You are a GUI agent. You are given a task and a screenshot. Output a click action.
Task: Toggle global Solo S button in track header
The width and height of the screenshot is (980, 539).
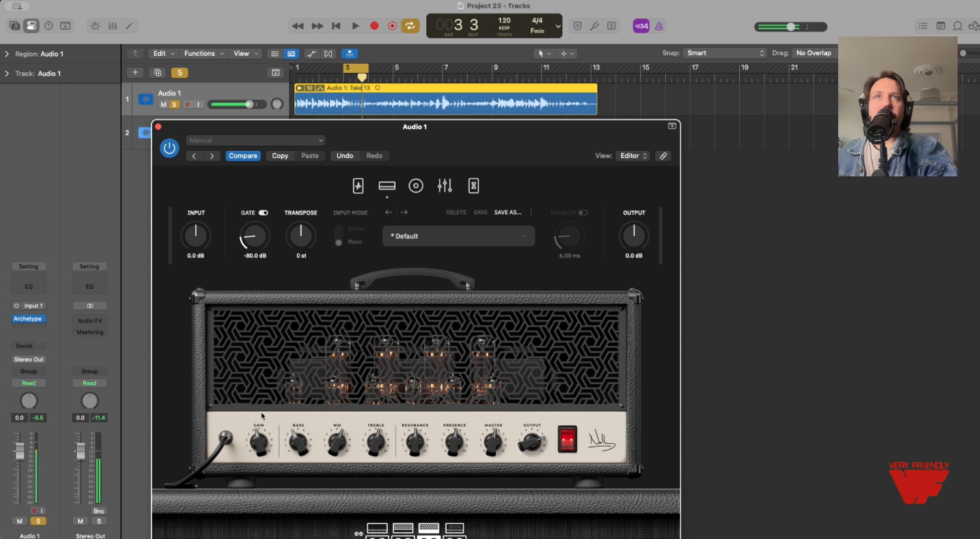180,73
